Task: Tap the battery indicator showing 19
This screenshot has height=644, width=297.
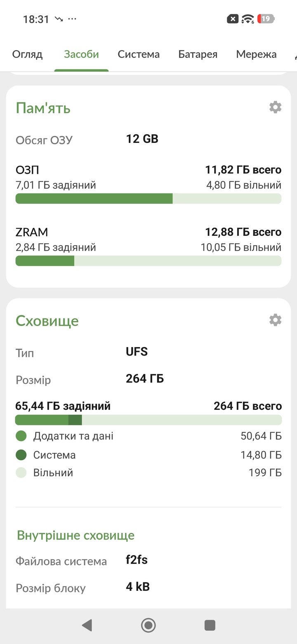Action: coord(266,19)
